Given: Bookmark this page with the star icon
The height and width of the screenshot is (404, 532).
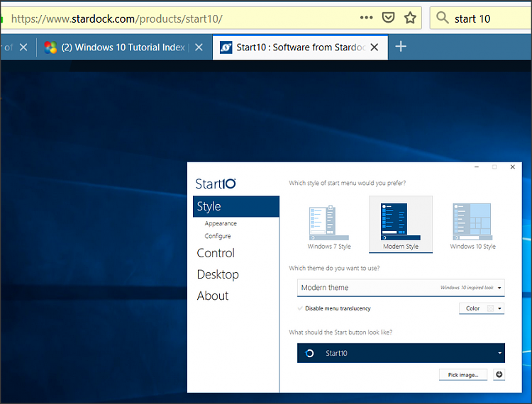Looking at the screenshot, I should tap(410, 18).
